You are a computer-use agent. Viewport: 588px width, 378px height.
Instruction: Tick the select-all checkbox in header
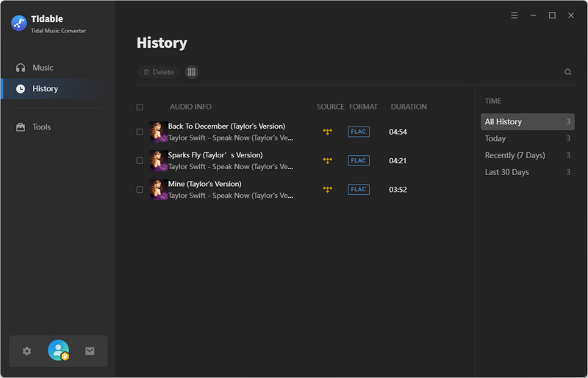pos(140,107)
